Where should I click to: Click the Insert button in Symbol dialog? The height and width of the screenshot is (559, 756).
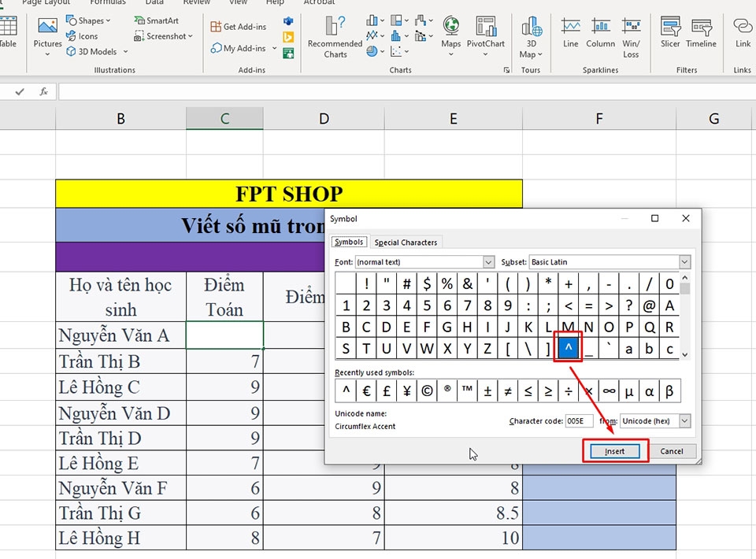(x=613, y=451)
